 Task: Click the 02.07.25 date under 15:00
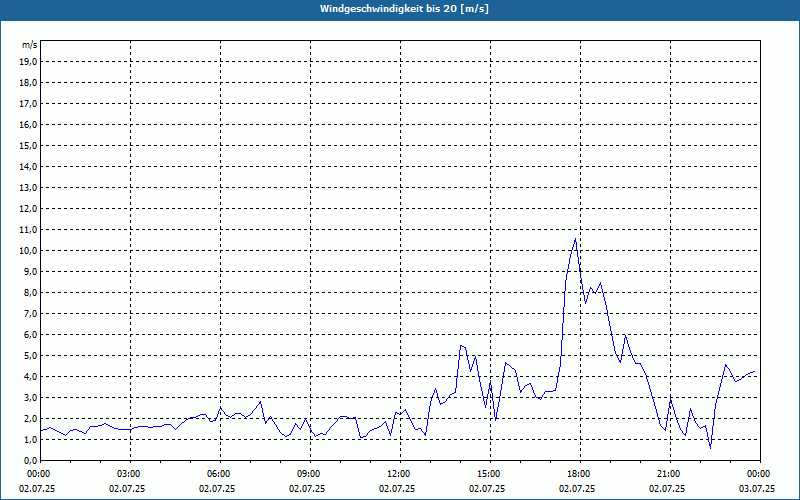(487, 488)
